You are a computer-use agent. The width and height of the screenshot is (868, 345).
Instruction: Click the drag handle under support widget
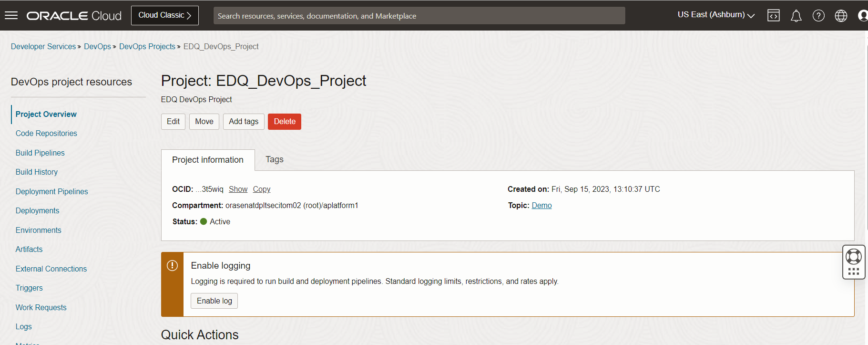854,272
